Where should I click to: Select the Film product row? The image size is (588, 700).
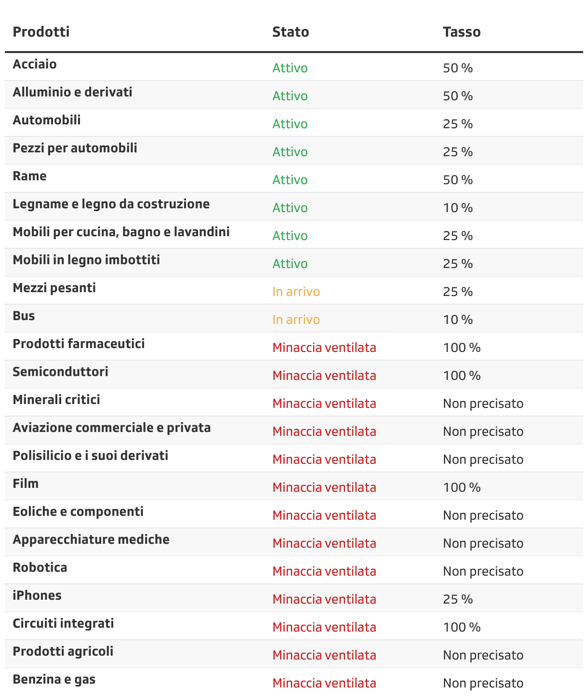click(26, 484)
